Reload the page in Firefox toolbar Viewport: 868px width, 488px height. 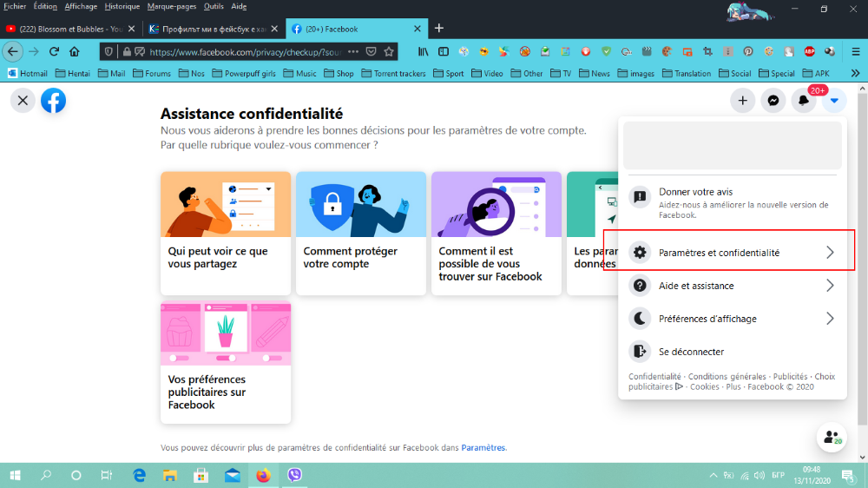pyautogui.click(x=54, y=51)
